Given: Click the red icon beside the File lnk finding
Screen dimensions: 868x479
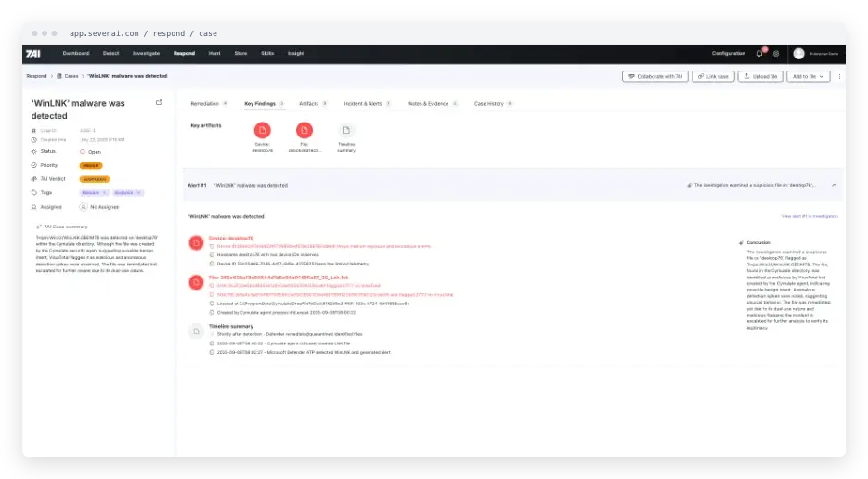Looking at the screenshot, I should [196, 282].
